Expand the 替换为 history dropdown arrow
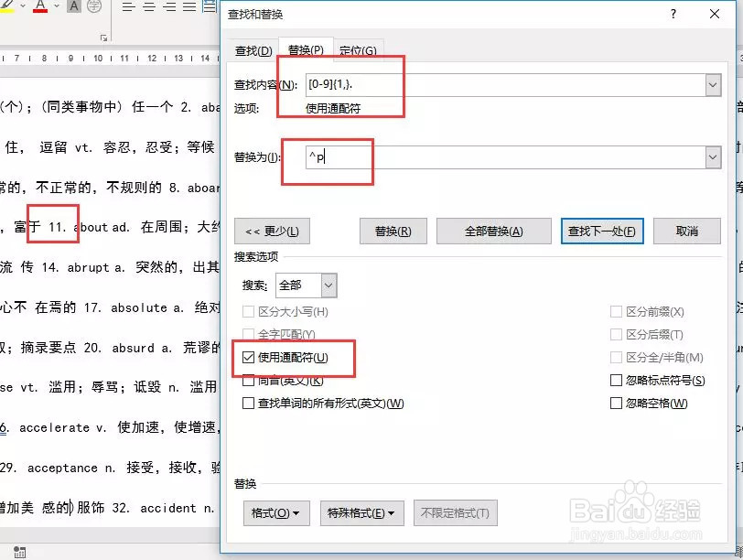Screen dimensions: 743x560 pos(713,157)
